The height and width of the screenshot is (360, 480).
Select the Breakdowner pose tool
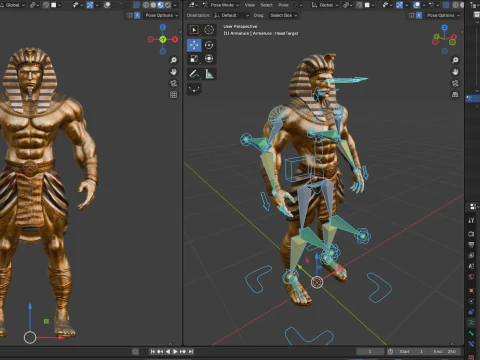[194, 89]
